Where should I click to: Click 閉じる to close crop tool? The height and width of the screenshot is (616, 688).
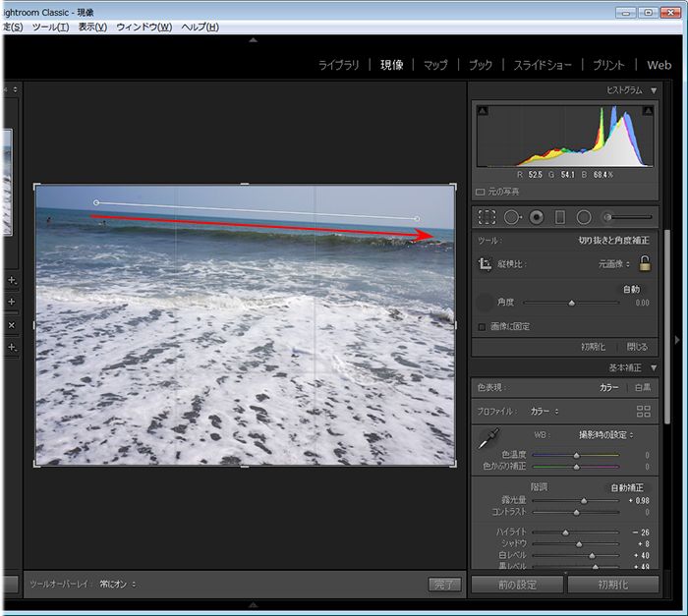click(x=637, y=347)
